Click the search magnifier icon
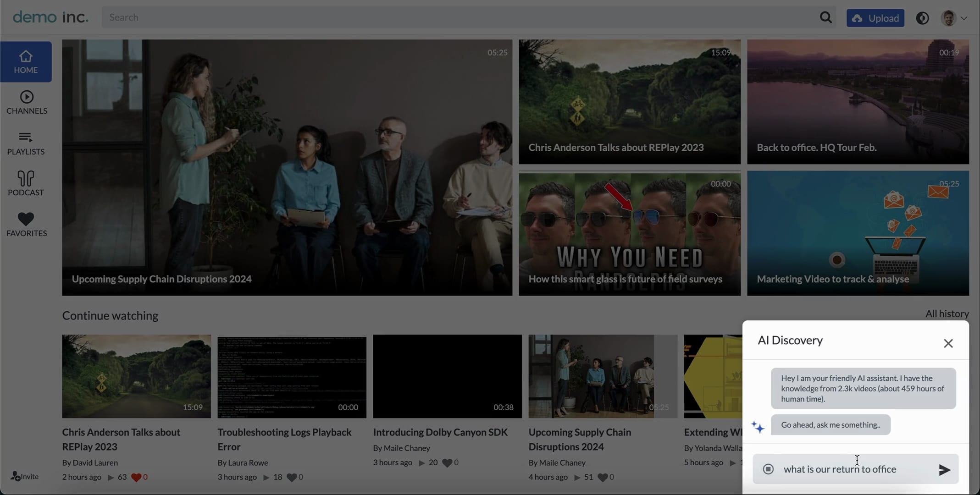 [x=825, y=17]
